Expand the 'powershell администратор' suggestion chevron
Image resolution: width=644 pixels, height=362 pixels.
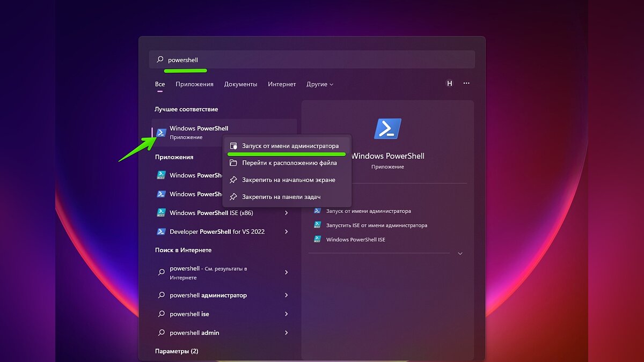click(287, 295)
